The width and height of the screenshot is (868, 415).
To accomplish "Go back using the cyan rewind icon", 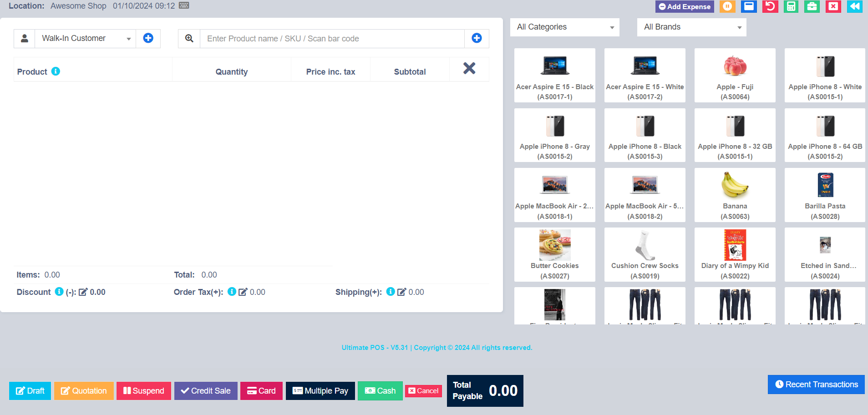I will coord(855,6).
